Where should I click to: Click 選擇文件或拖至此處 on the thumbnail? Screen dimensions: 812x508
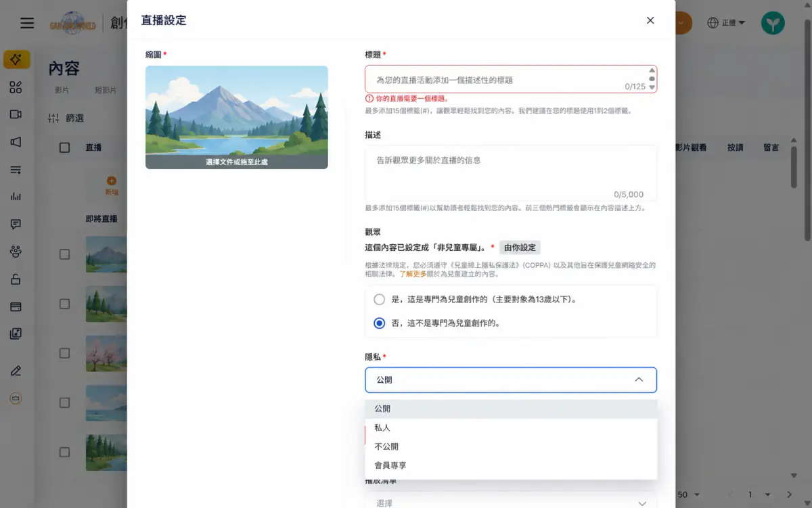point(237,162)
